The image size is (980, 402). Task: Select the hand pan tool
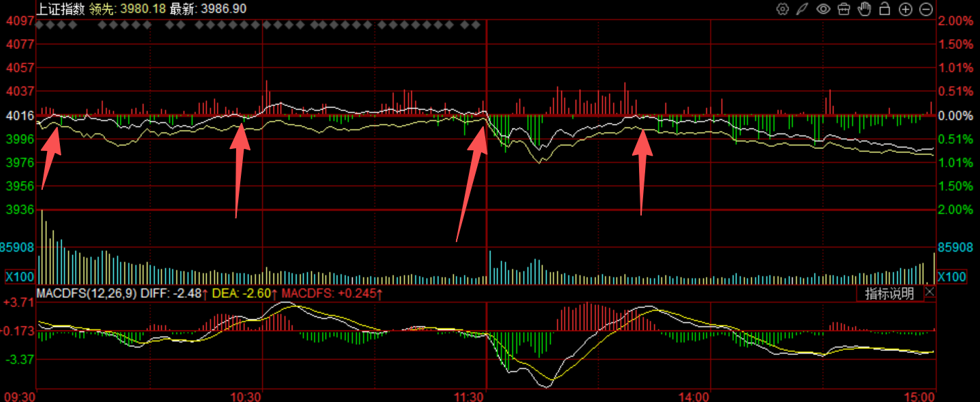click(864, 9)
